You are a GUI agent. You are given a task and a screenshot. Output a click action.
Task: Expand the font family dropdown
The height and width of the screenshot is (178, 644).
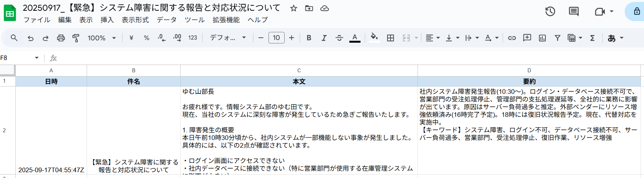pos(228,38)
